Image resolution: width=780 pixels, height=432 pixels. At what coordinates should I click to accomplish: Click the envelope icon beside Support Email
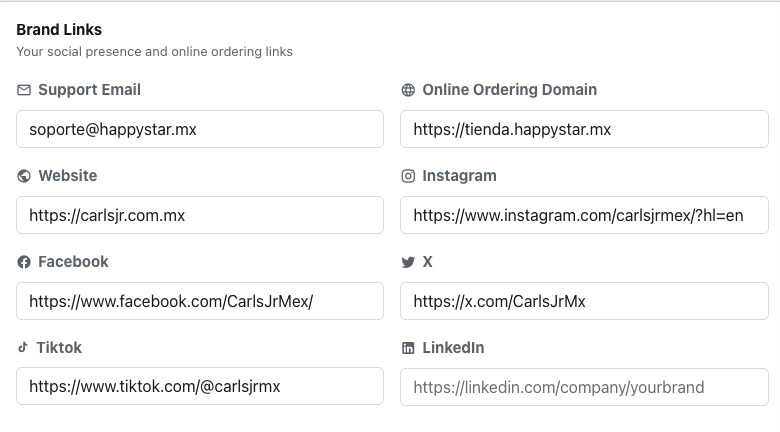coord(24,90)
